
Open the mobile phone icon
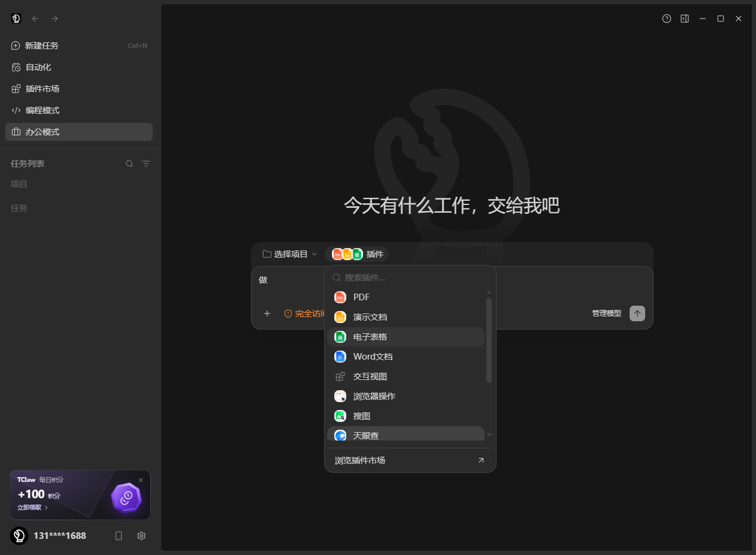tap(119, 536)
